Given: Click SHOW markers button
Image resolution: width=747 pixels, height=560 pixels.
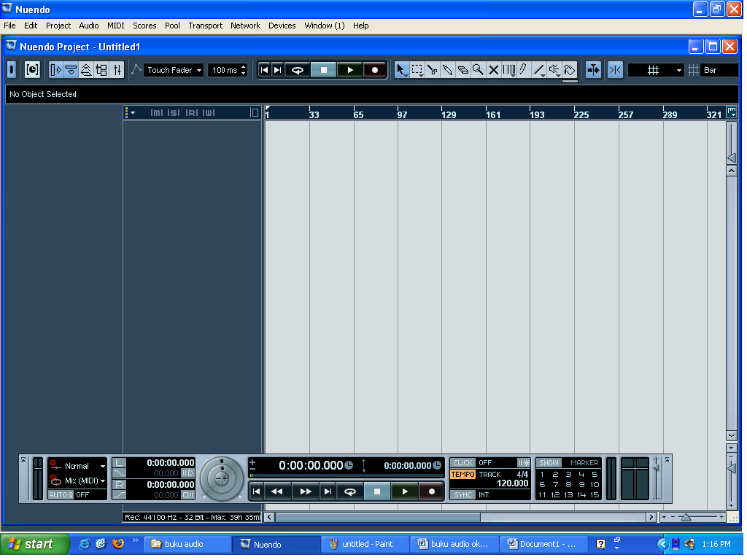Looking at the screenshot, I should pos(549,463).
